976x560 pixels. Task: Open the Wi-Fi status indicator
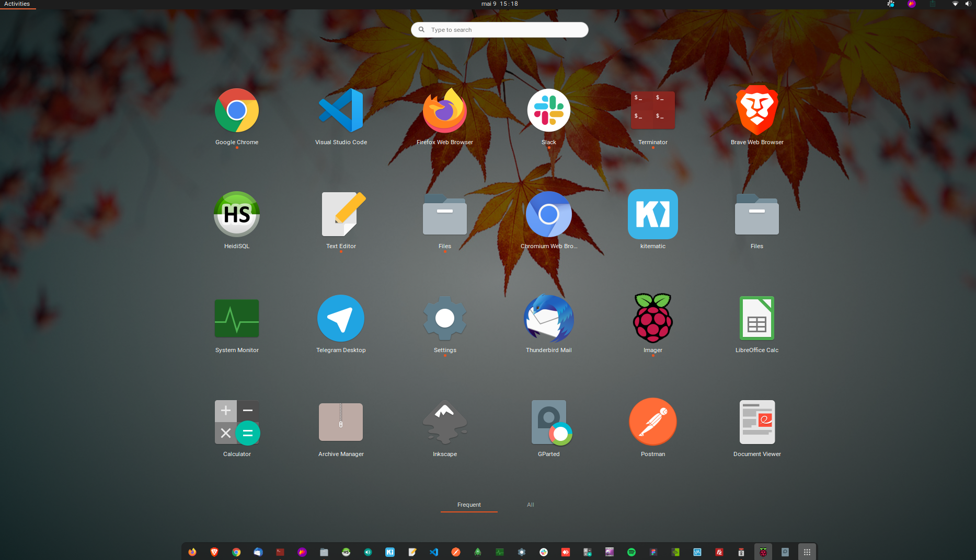(x=955, y=4)
